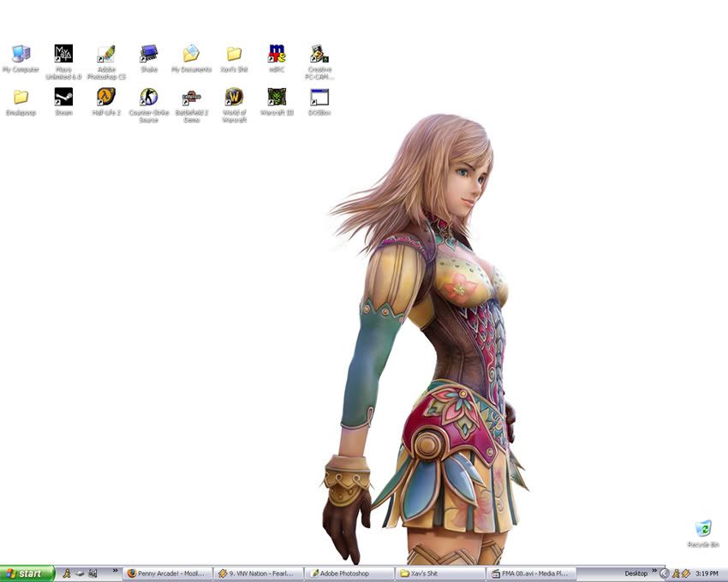This screenshot has width=728, height=582.
Task: Launch the Counter-Strike Source shortcut
Action: point(149,97)
